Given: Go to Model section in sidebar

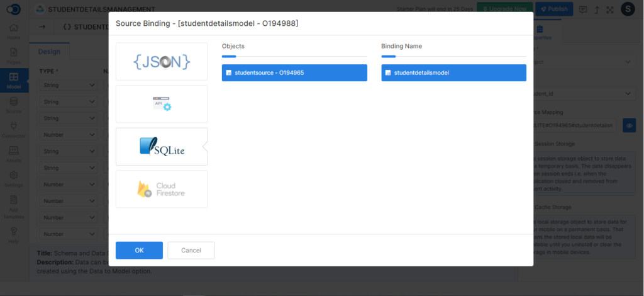Looking at the screenshot, I should (14, 81).
